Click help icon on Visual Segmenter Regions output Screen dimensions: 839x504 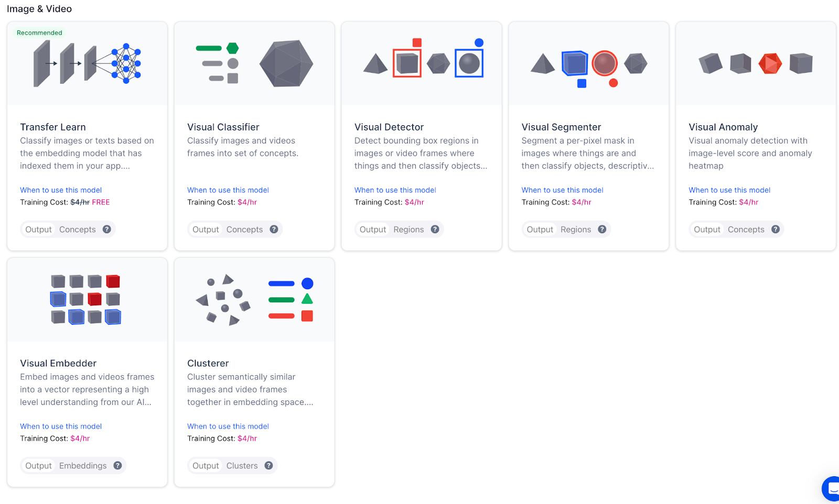click(x=602, y=229)
